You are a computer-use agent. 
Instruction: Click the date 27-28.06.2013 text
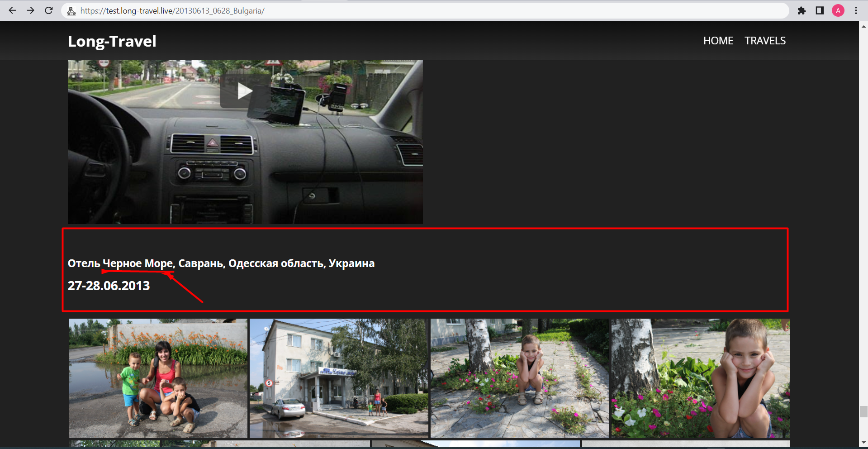pos(109,286)
